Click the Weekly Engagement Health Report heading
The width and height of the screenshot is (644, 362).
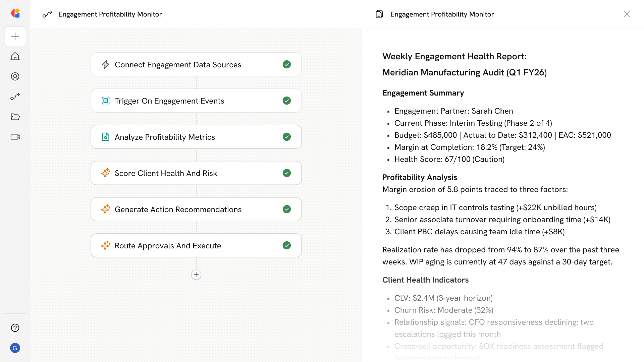click(454, 56)
